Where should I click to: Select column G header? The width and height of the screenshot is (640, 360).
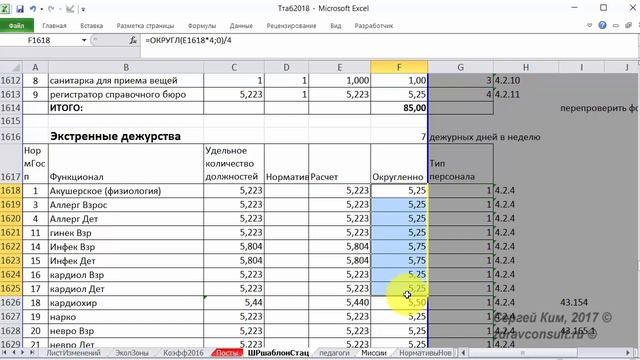point(460,67)
